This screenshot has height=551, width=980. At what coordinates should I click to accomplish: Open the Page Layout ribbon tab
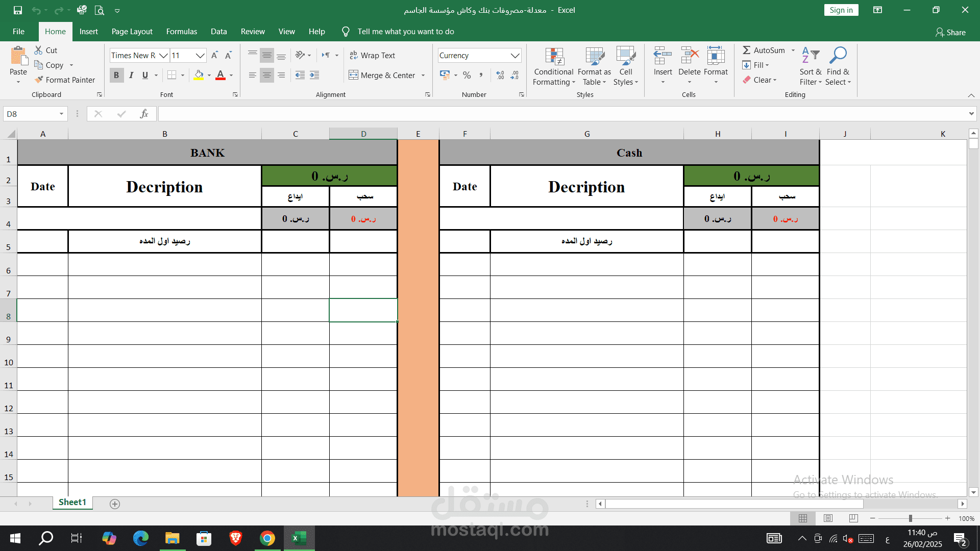tap(132, 32)
